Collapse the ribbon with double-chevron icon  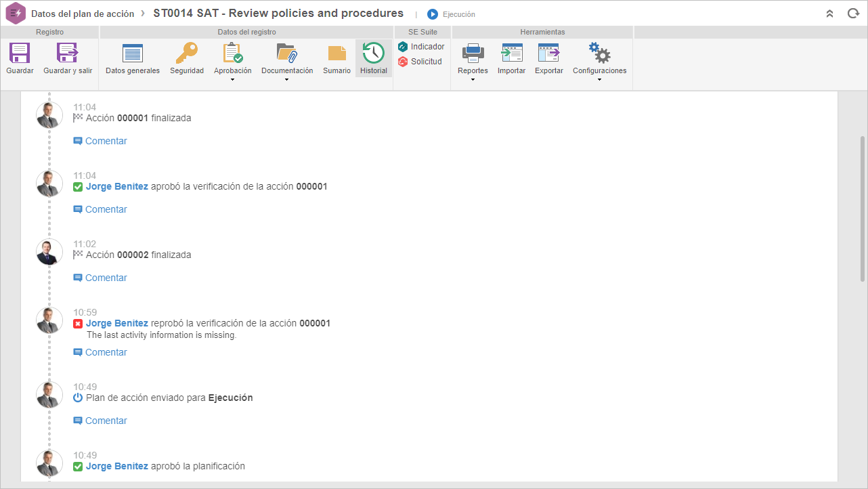[829, 14]
